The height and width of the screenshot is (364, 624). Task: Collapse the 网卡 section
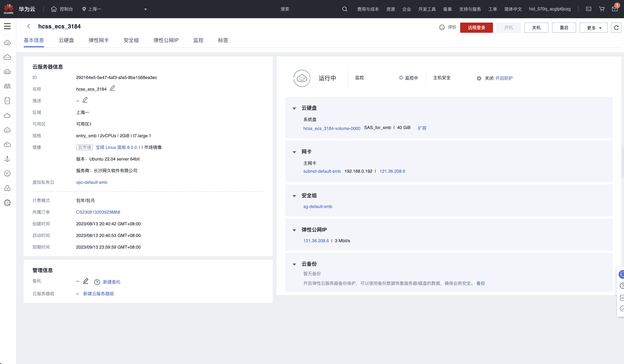click(294, 152)
